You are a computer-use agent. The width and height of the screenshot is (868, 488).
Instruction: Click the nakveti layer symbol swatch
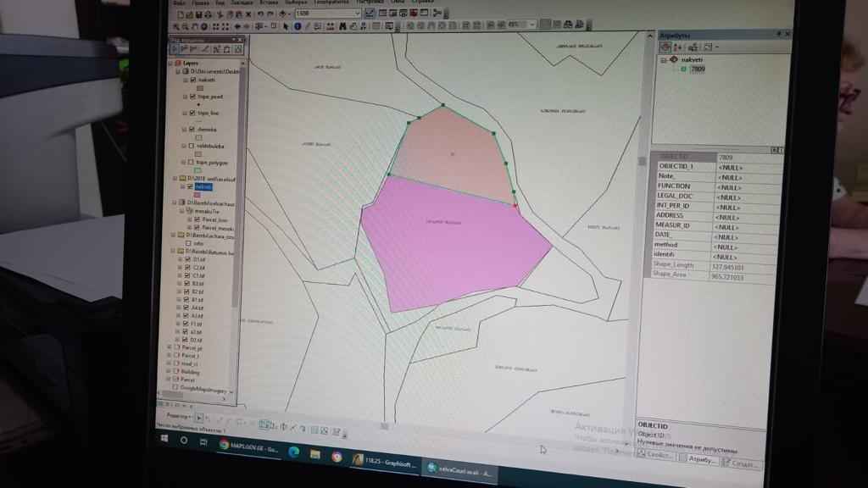[200, 88]
